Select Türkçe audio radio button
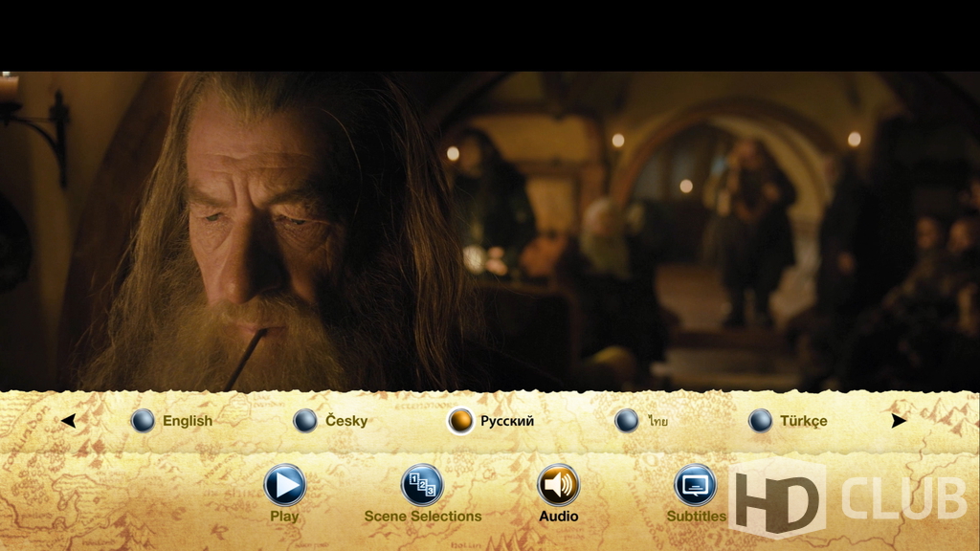 [x=760, y=421]
